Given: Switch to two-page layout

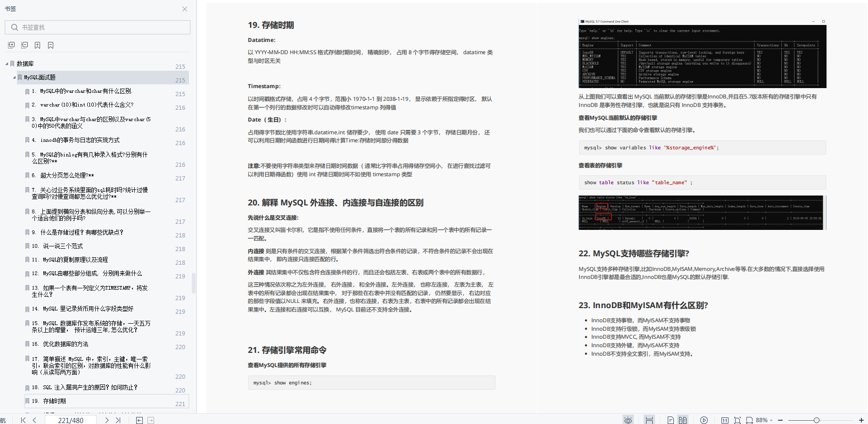Looking at the screenshot, I should 682,420.
